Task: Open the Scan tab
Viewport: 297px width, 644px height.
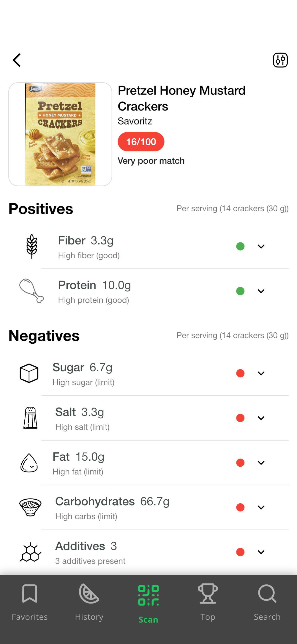Action: pos(148,603)
